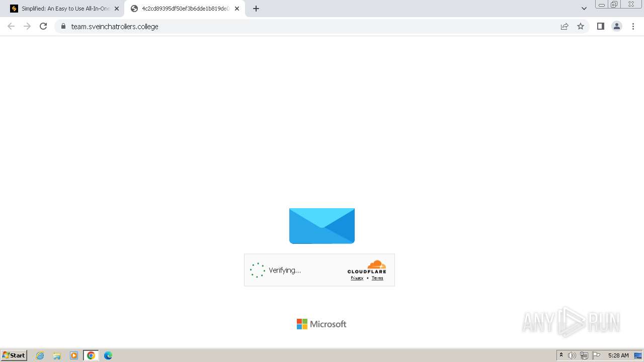
Task: Bookmark this page with star
Action: [581, 26]
